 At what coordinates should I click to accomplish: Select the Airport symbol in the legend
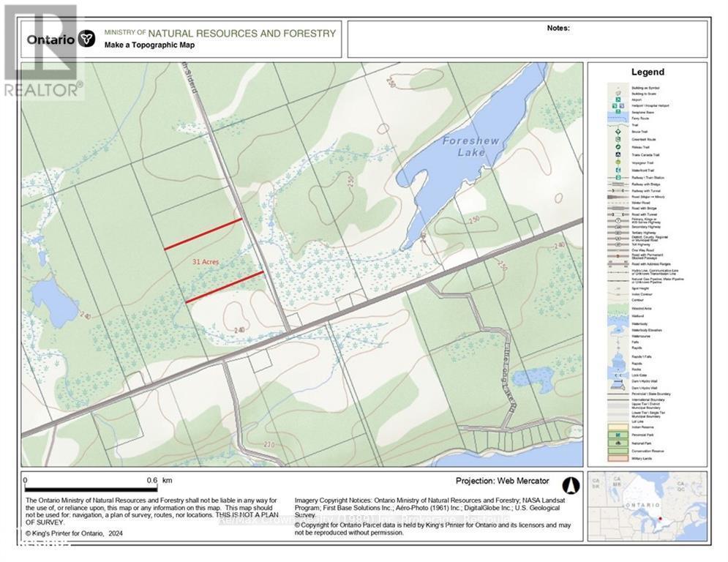[x=618, y=99]
